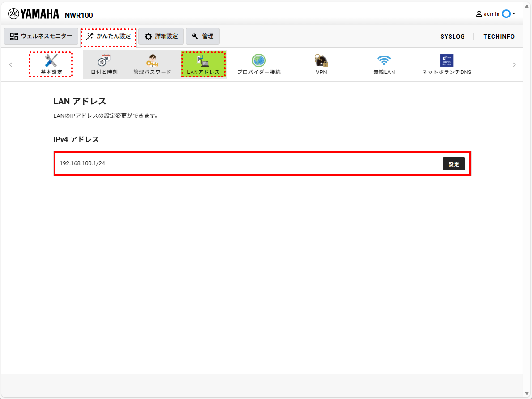
Task: Click the Yamaha logo
Action: [x=33, y=14]
